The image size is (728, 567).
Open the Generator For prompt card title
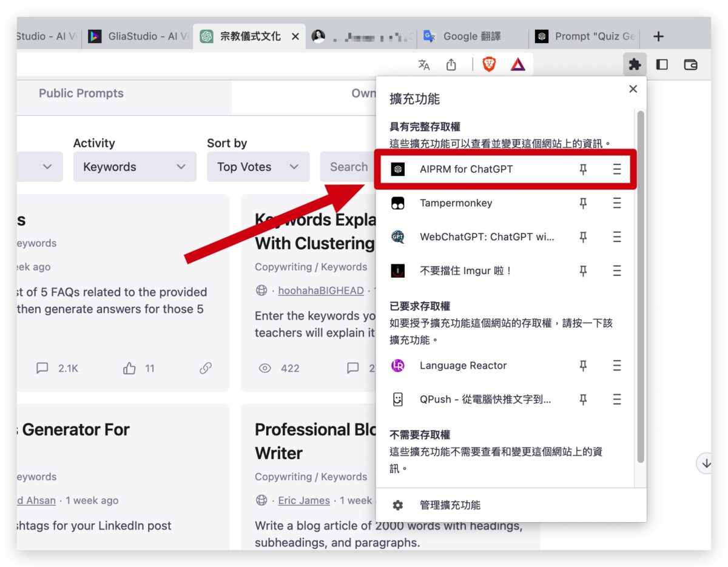(73, 429)
